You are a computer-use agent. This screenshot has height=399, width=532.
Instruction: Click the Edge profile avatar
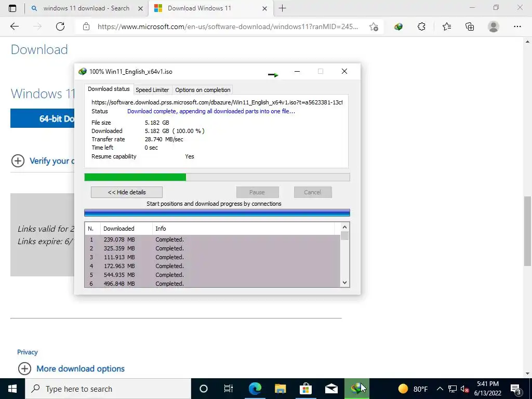pos(494,26)
